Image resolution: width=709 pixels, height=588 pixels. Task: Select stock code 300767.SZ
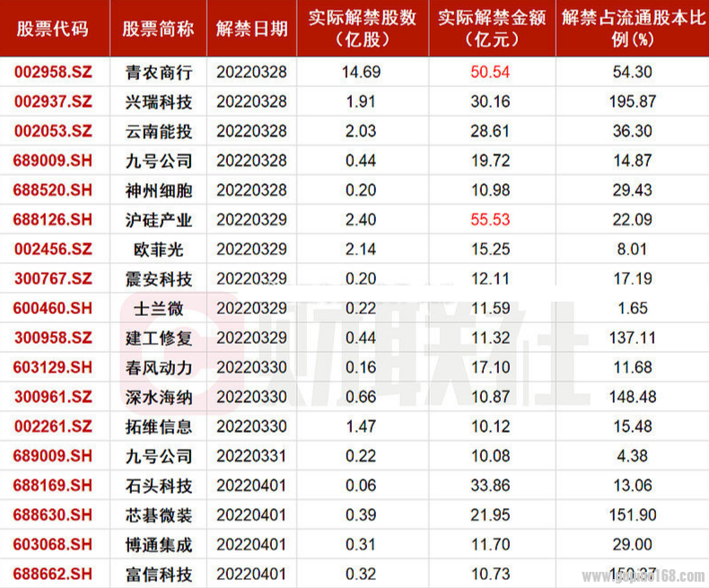click(x=53, y=278)
